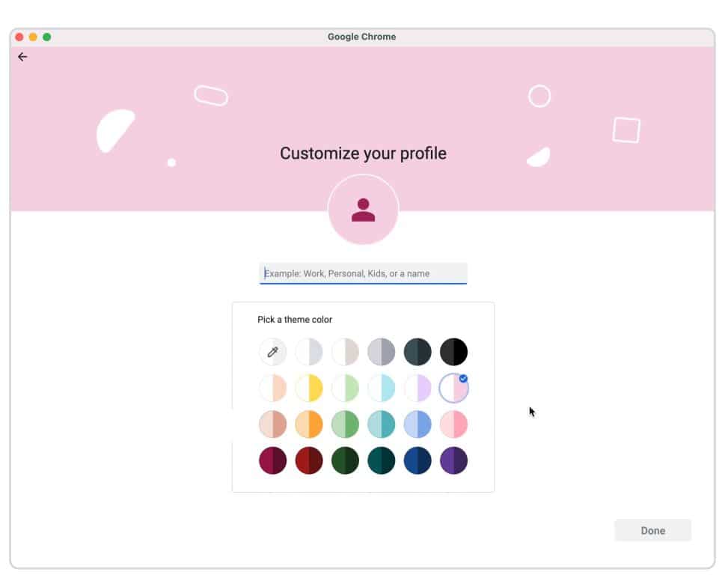Select the dark magenta theme color

[272, 460]
